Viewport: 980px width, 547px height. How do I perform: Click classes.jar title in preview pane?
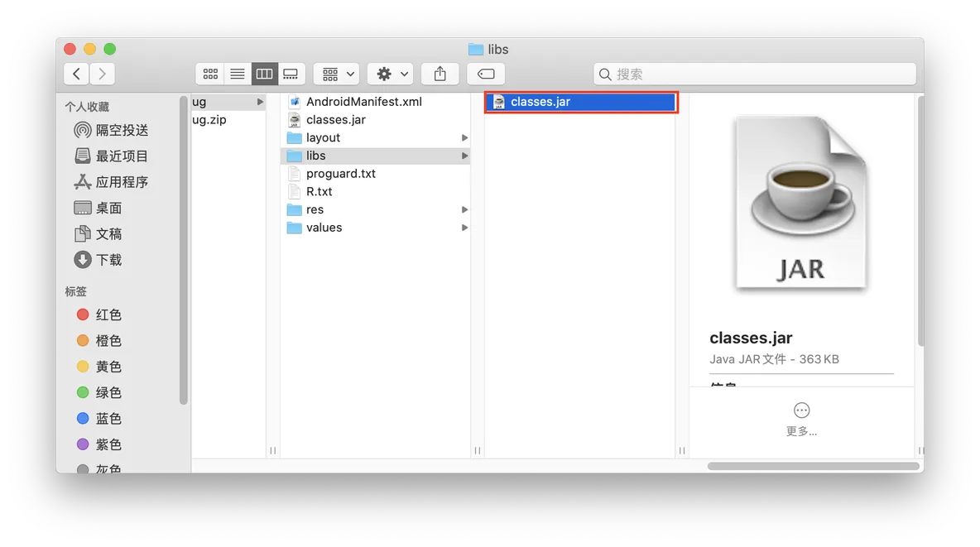click(x=751, y=338)
